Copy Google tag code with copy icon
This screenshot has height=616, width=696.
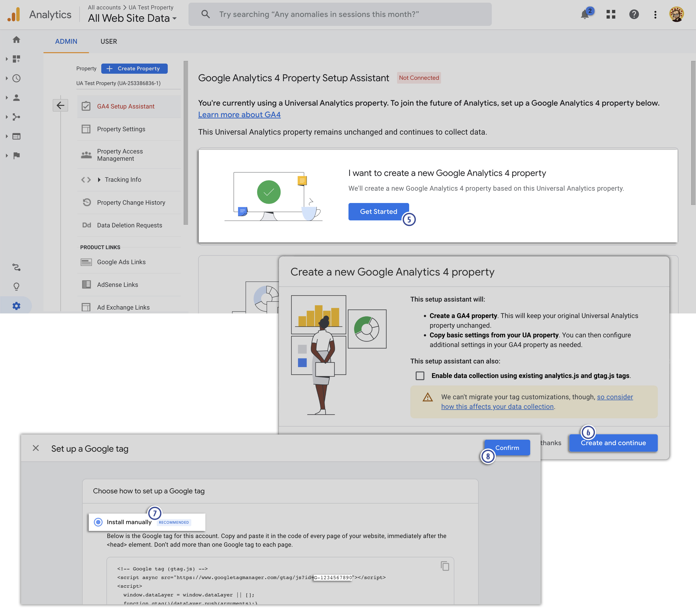pos(445,566)
